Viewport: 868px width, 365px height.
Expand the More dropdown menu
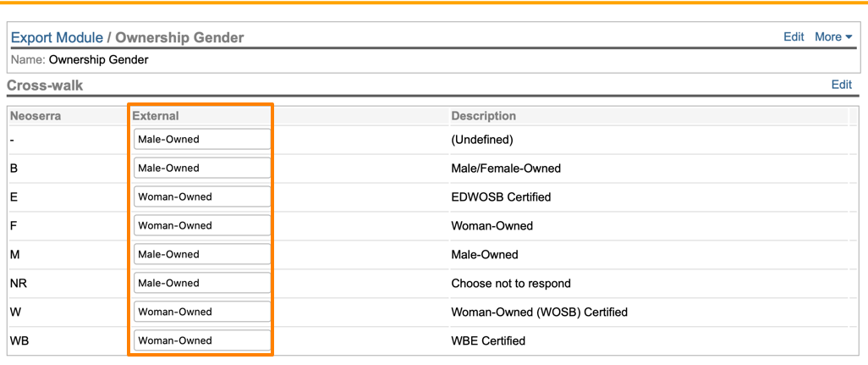832,37
